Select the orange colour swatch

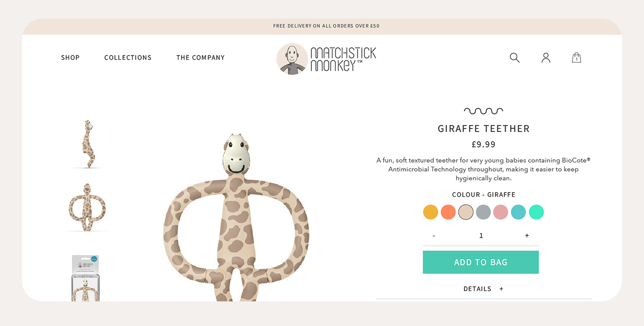448,212
